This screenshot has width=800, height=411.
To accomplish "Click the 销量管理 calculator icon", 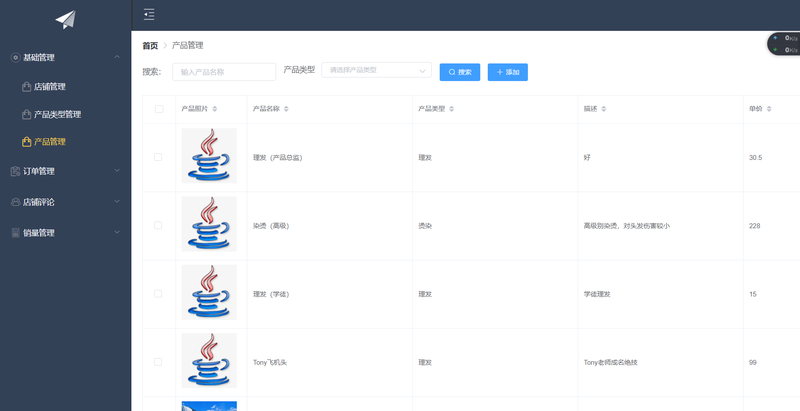I will (15, 233).
